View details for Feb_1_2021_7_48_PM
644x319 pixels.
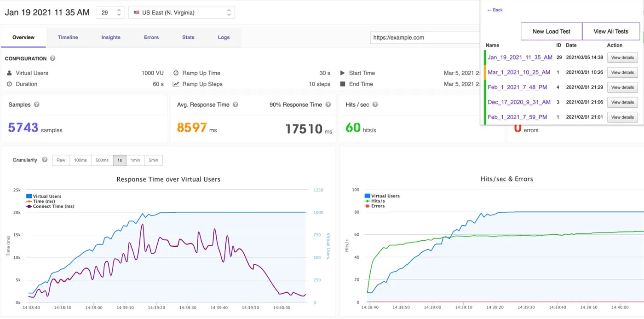click(x=622, y=87)
